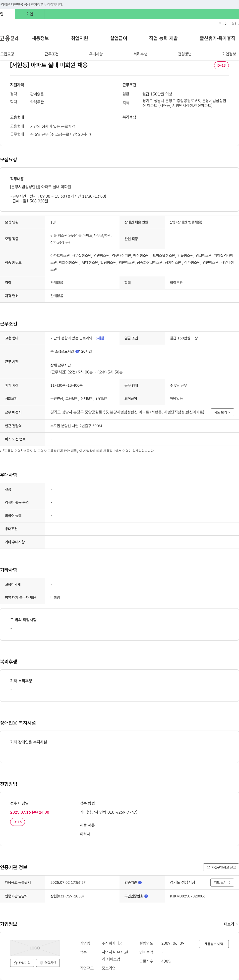Select employee count 400명

(x=166, y=961)
